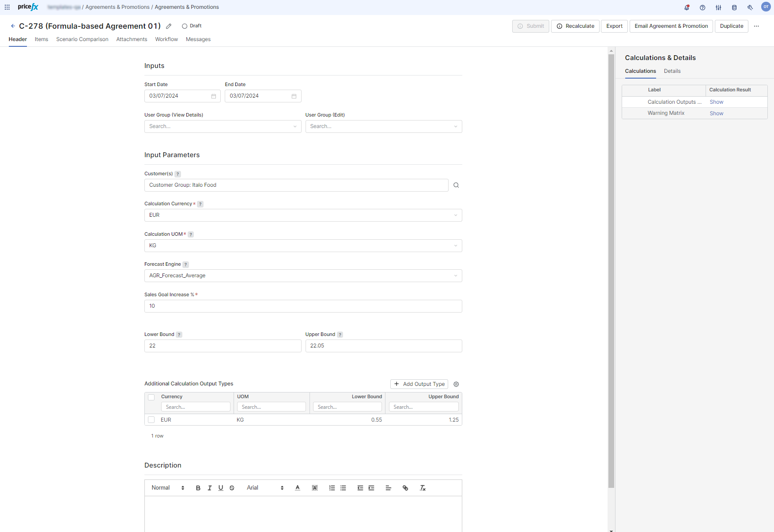Switch to the Details tab in side panel
Image resolution: width=774 pixels, height=532 pixels.
coord(672,71)
